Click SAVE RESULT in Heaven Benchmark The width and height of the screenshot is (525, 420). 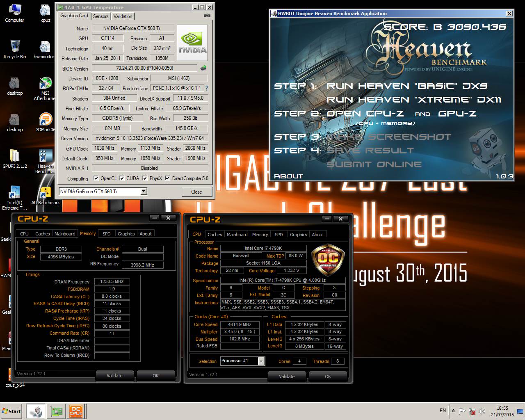tap(370, 151)
